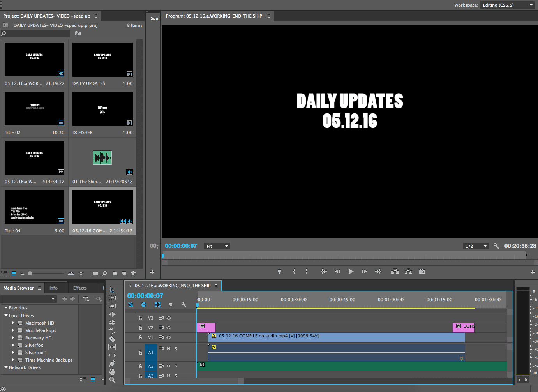Create a new bin in Project panel
This screenshot has width=538, height=392.
pos(115,274)
